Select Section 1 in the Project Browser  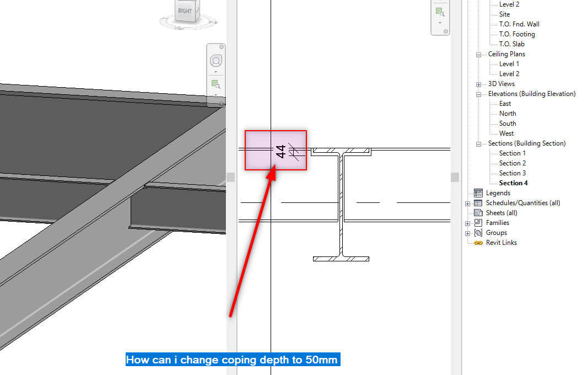[x=513, y=153]
